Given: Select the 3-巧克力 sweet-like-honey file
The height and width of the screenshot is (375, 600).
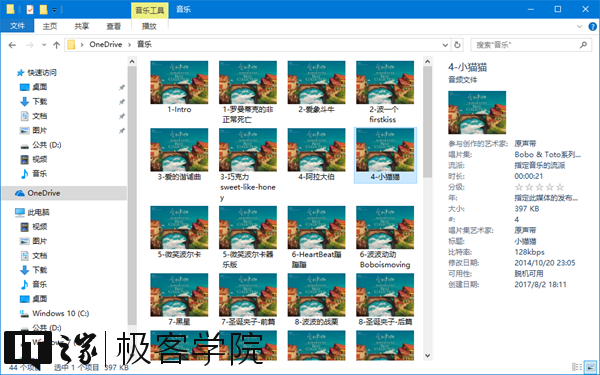Looking at the screenshot, I should point(248,165).
